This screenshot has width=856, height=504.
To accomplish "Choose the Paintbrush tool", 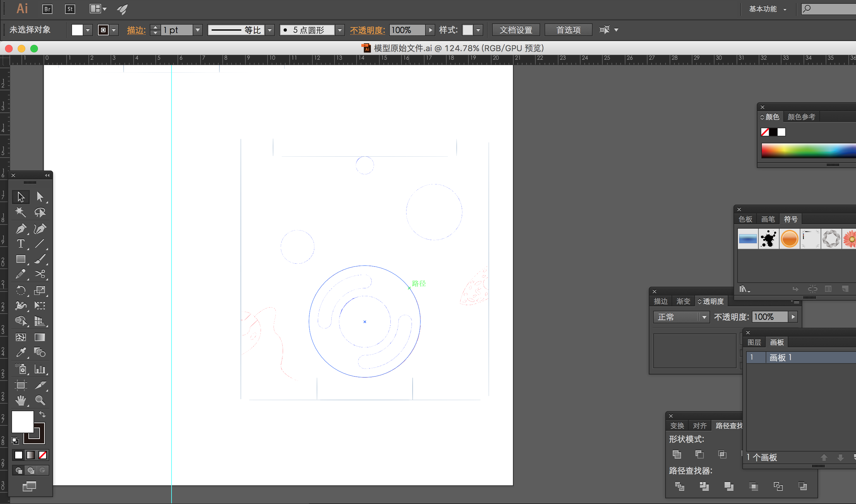I will (40, 259).
